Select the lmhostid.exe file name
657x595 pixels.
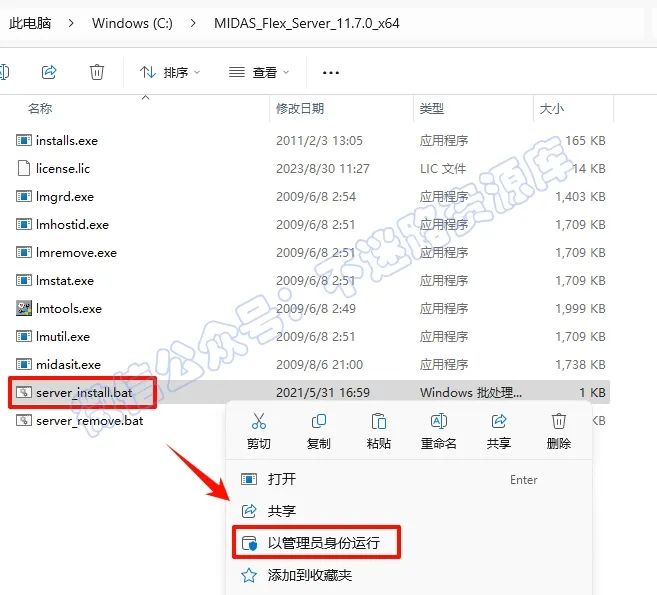(72, 224)
